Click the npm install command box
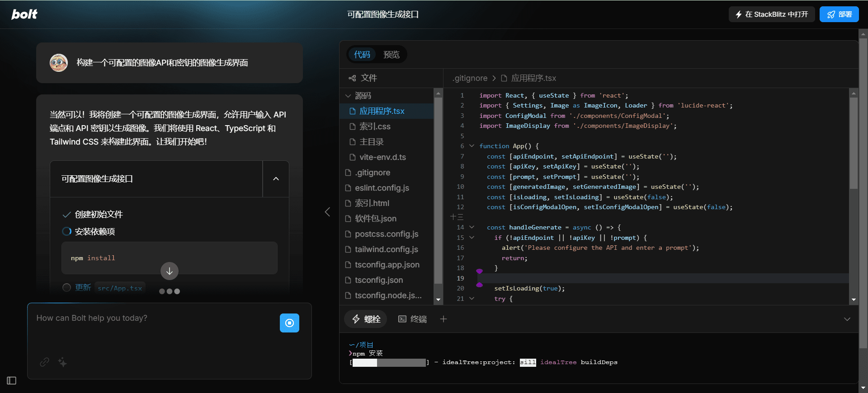868x393 pixels. [x=170, y=258]
